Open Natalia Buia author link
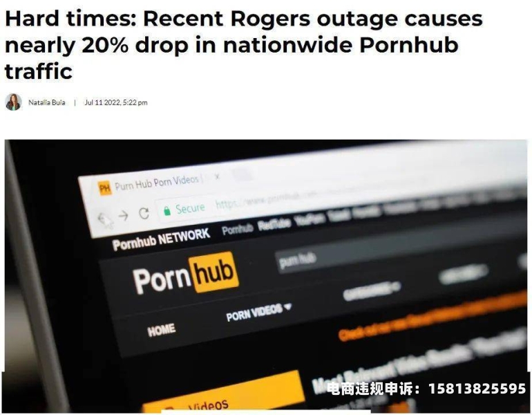This screenshot has height=415, width=532. [x=47, y=102]
